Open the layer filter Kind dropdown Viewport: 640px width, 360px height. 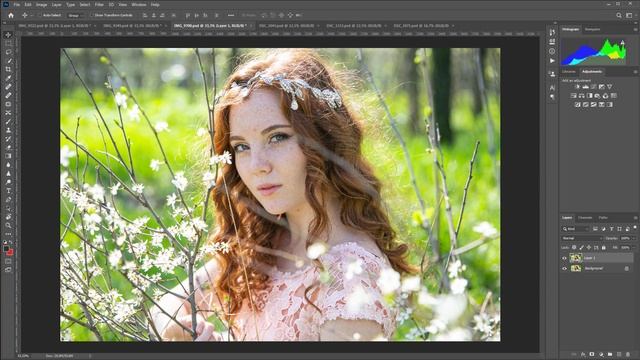(575, 229)
